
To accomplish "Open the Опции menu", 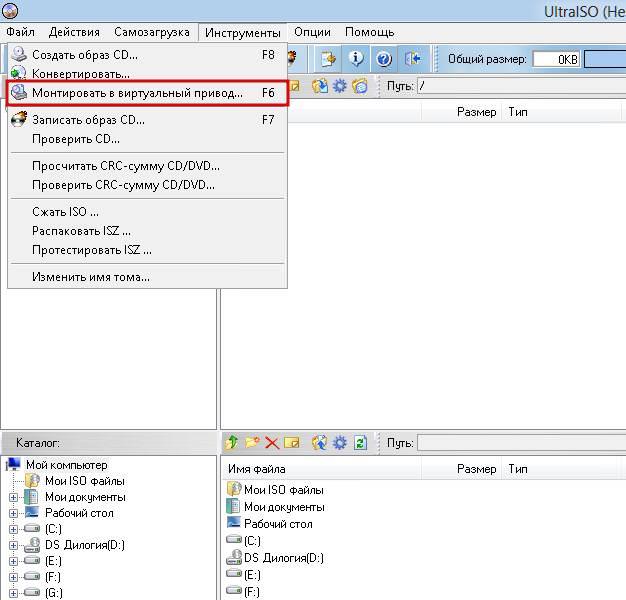I will [x=312, y=32].
